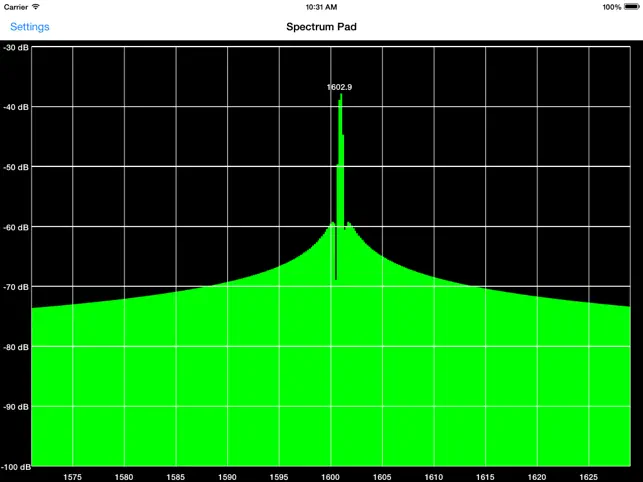Tap the -70 dB axis label

tap(16, 287)
